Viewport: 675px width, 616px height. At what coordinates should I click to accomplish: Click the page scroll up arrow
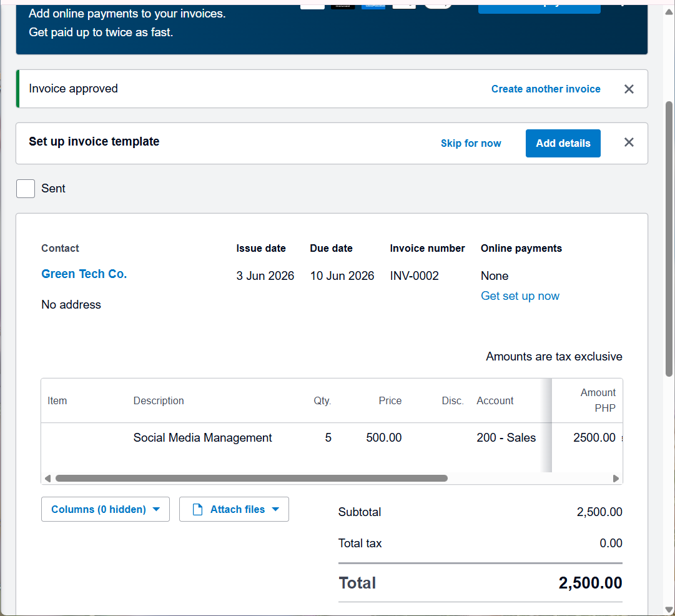coord(669,12)
